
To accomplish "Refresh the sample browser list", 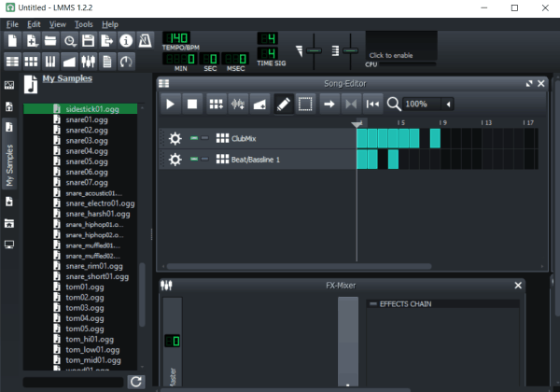I will pos(136,382).
